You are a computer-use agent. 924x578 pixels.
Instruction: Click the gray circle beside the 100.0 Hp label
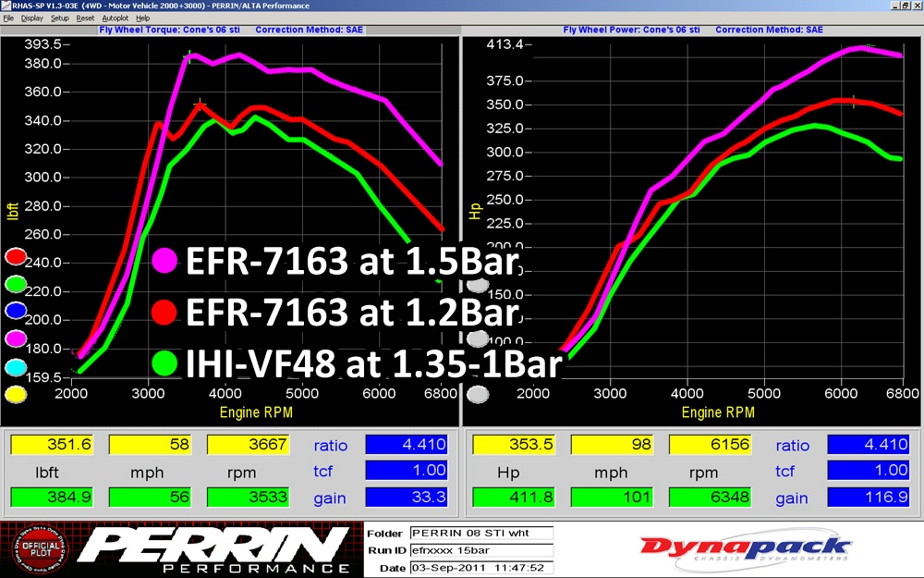tap(478, 338)
